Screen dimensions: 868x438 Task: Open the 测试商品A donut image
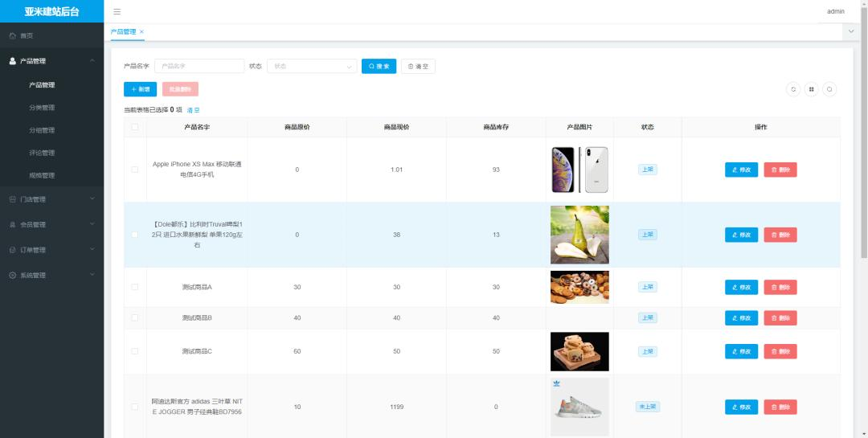579,287
